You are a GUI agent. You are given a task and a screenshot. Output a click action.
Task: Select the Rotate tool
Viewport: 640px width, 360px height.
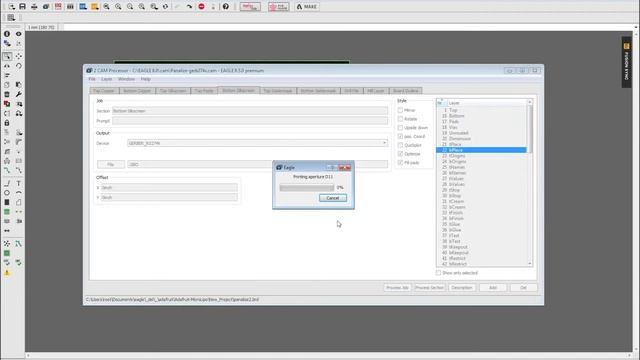pos(18,66)
